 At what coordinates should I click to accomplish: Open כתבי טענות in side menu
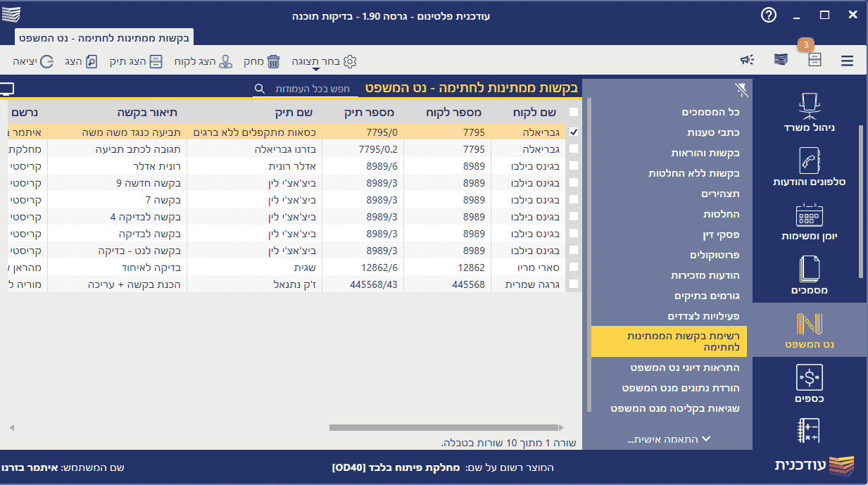tap(714, 132)
